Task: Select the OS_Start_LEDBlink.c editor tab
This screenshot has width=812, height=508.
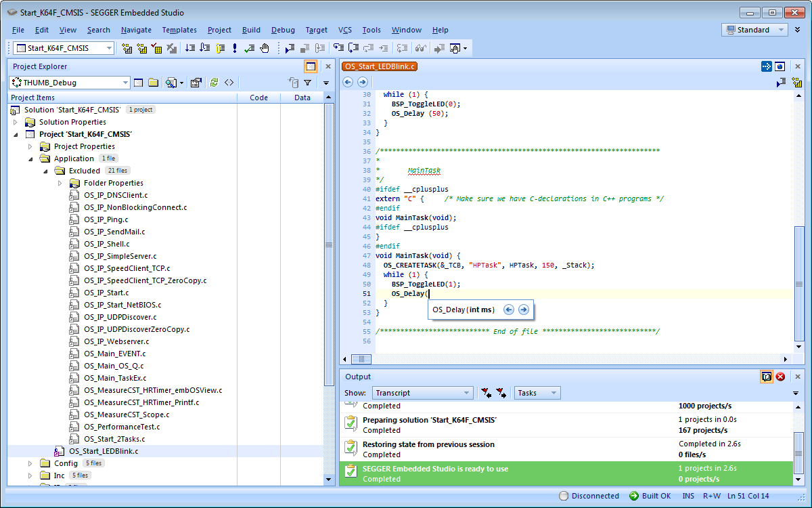Action: tap(380, 66)
